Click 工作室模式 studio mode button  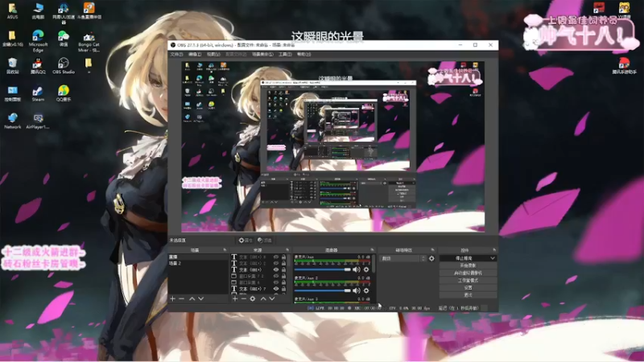[468, 280]
